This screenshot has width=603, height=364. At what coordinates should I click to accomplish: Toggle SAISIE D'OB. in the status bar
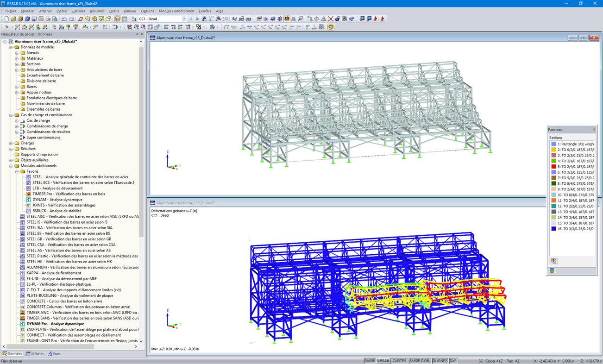coord(420,361)
